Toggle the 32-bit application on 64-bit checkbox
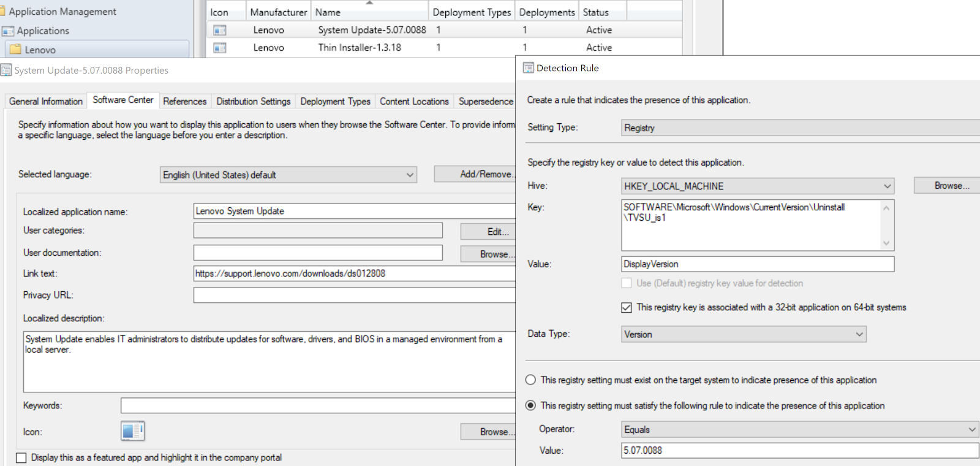Viewport: 980px width, 466px height. pos(627,308)
